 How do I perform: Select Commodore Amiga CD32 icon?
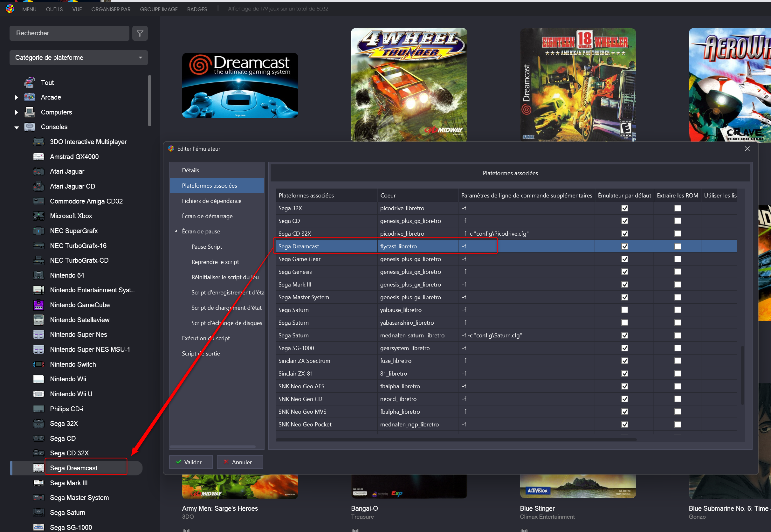(x=39, y=201)
